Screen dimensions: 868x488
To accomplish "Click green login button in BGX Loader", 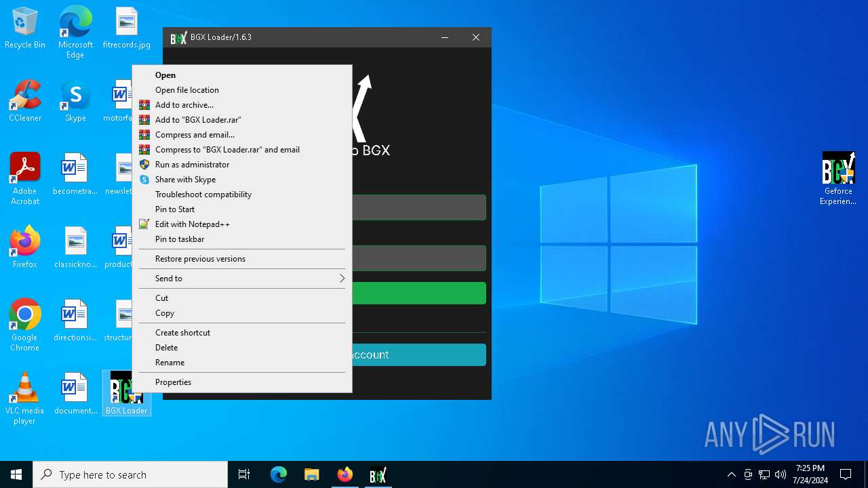I will coord(418,293).
